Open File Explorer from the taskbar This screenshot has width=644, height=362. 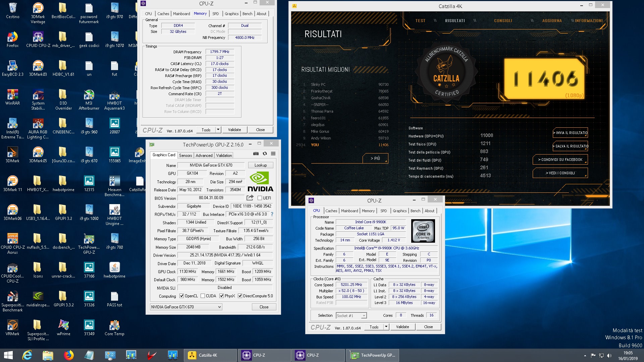coord(48,355)
